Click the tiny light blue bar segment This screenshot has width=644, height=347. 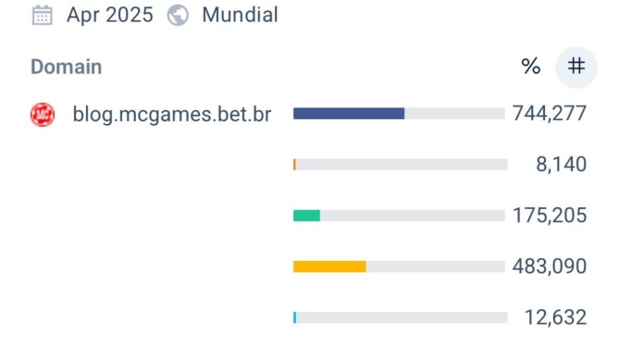coord(295,317)
